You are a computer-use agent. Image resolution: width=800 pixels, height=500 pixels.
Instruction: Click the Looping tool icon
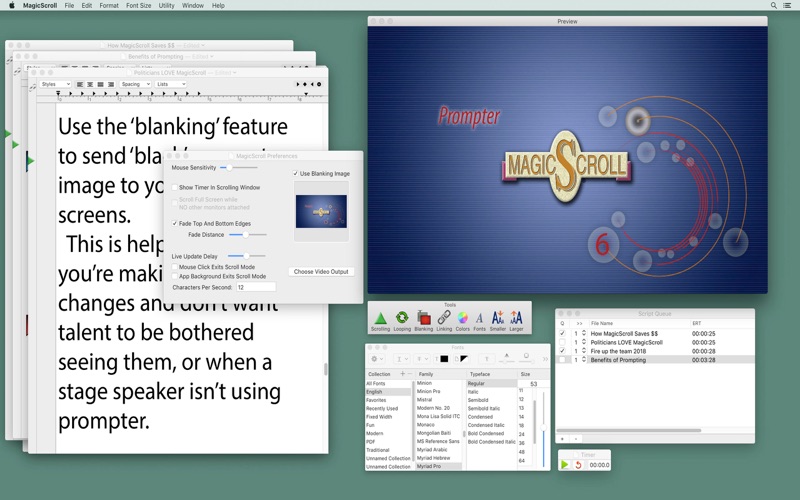[402, 318]
